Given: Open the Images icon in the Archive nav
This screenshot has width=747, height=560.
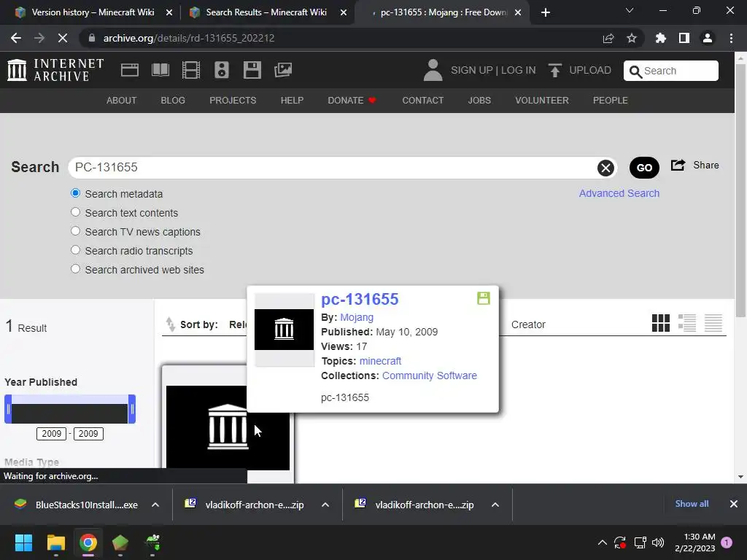Looking at the screenshot, I should [283, 70].
